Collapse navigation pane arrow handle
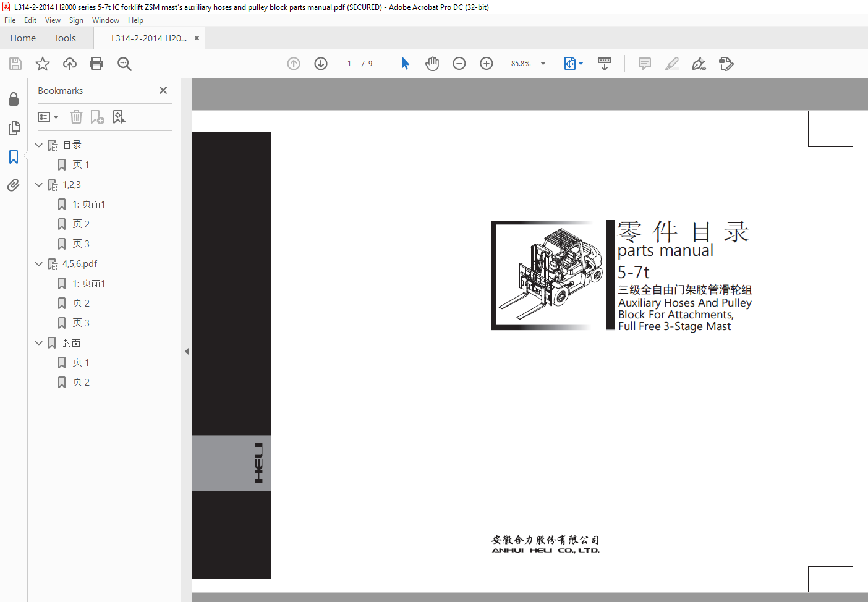The height and width of the screenshot is (602, 868). click(187, 351)
